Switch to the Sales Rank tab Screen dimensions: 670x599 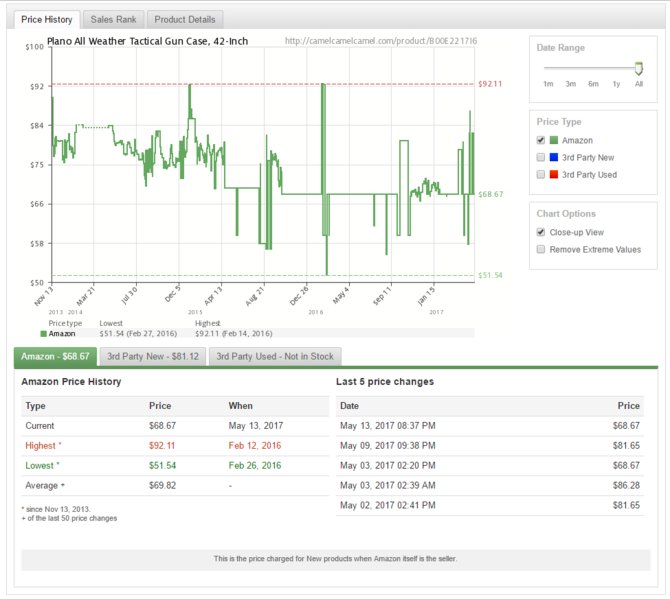[x=113, y=20]
